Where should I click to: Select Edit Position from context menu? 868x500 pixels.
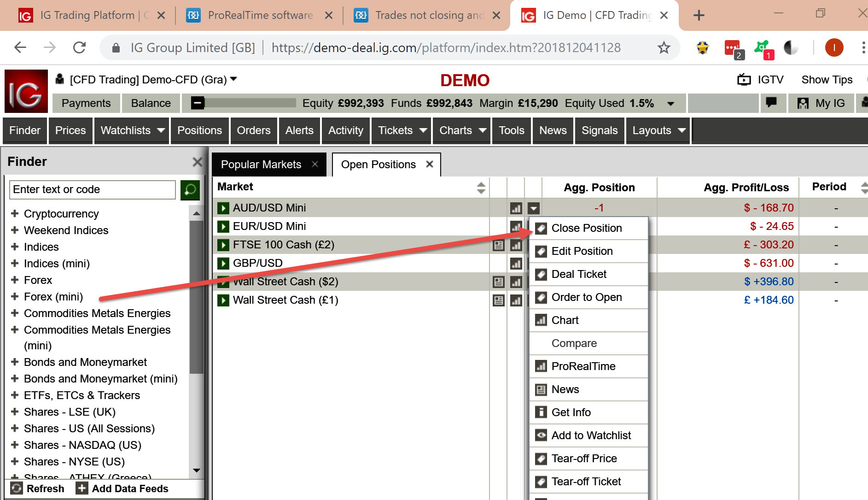coord(589,251)
